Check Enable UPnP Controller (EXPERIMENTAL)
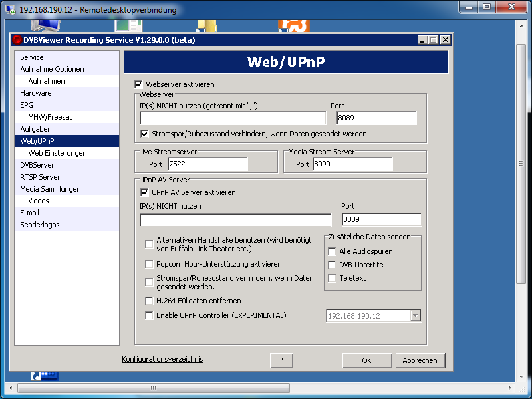Viewport: 532px width, 399px height. pyautogui.click(x=149, y=315)
